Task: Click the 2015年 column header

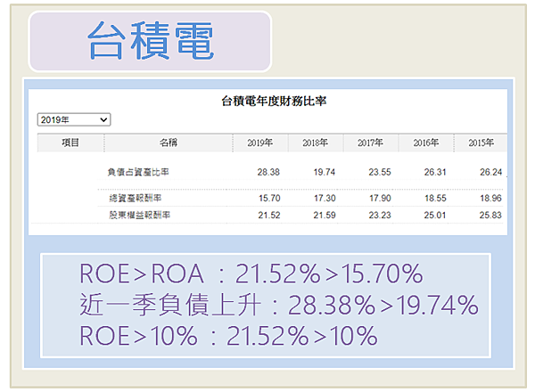Action: point(481,143)
